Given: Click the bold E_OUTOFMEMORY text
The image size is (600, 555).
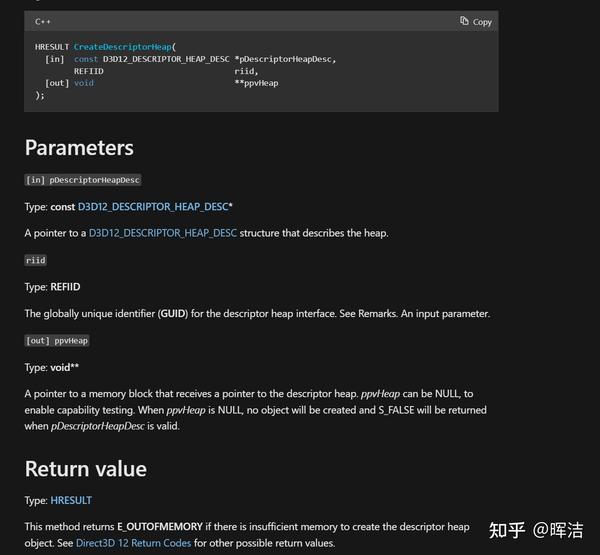Looking at the screenshot, I should click(160, 526).
